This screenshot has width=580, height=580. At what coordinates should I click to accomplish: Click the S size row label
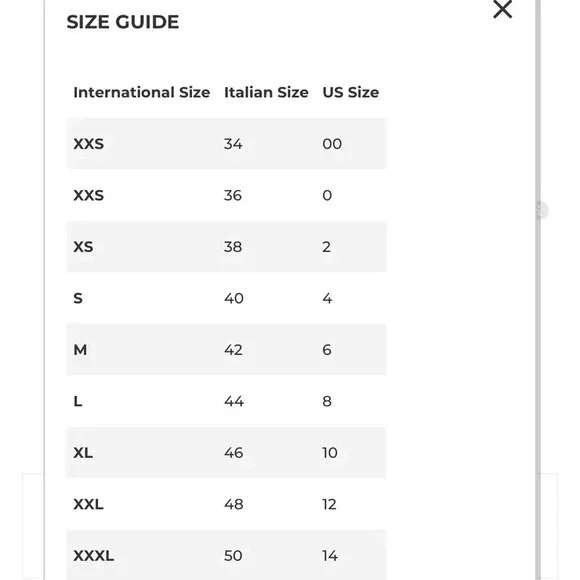coord(78,298)
